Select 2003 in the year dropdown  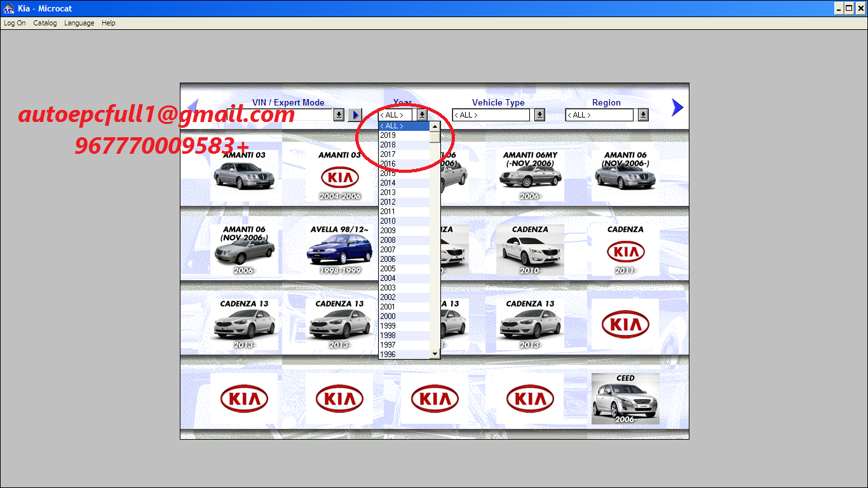[x=404, y=288]
